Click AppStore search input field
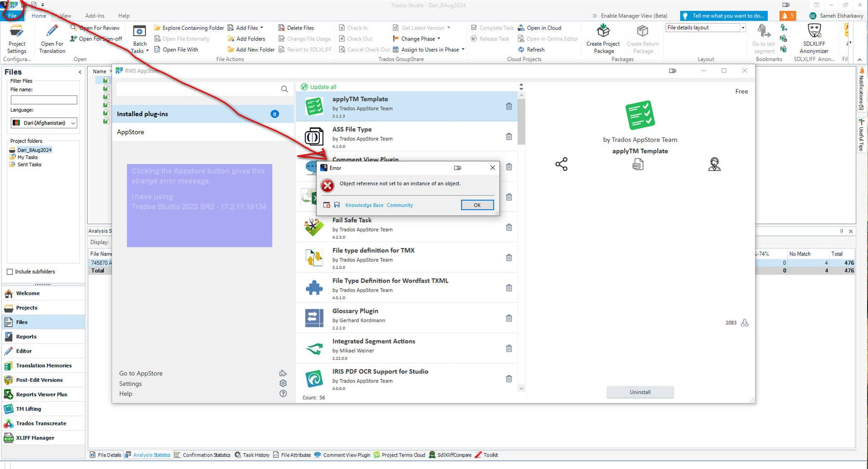 point(198,89)
